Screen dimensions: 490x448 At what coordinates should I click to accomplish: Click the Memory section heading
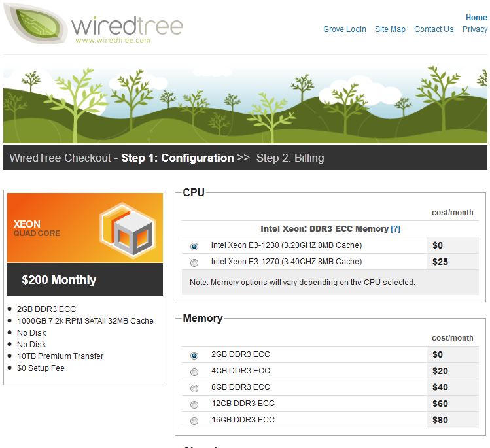203,318
